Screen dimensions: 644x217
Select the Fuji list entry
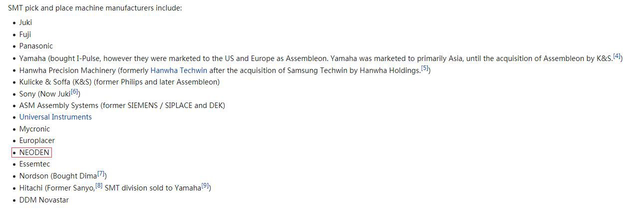point(25,34)
